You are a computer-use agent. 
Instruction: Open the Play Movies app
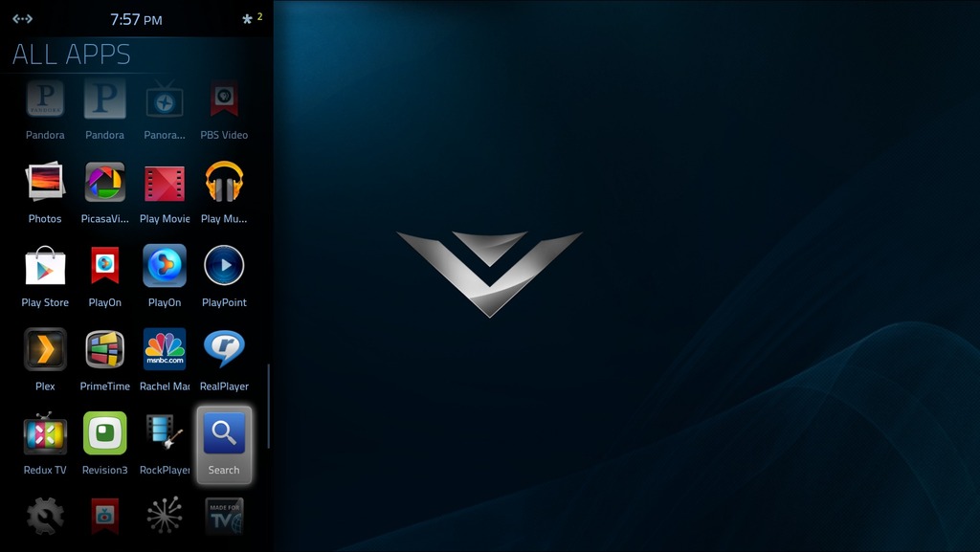point(165,192)
